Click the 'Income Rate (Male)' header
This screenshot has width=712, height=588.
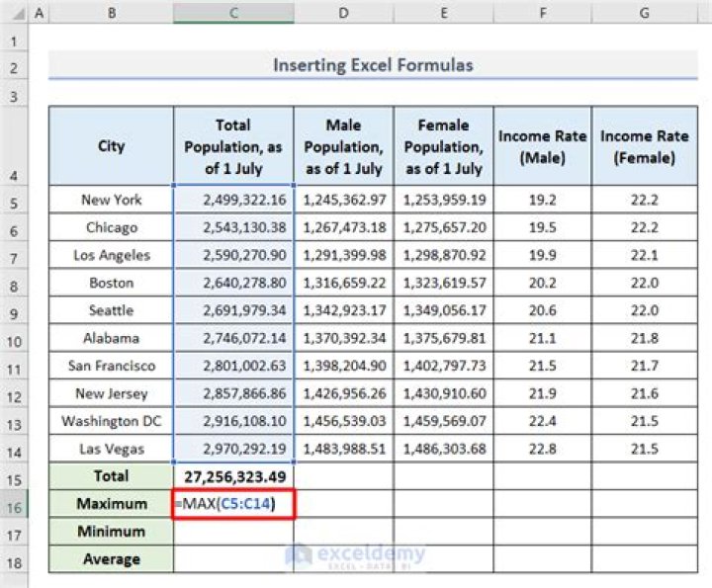pyautogui.click(x=543, y=146)
